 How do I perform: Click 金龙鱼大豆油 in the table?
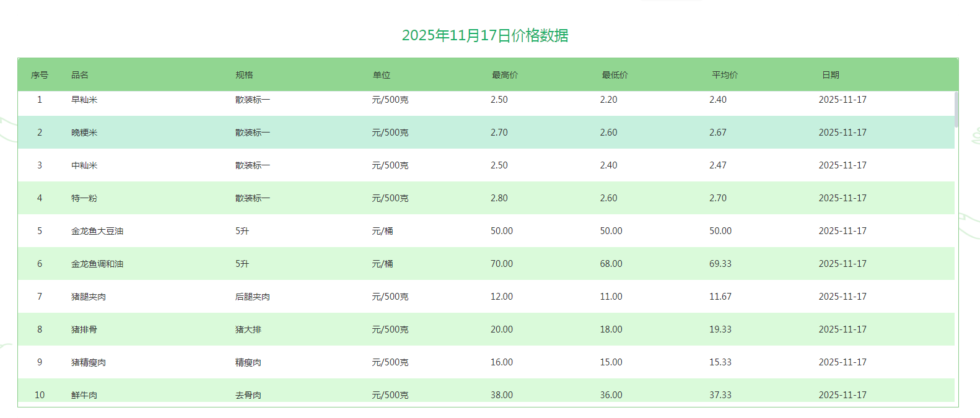point(97,231)
